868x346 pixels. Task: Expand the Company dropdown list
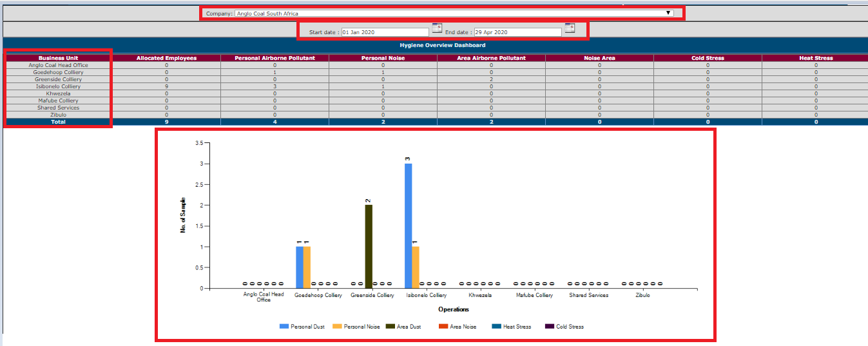click(454, 13)
